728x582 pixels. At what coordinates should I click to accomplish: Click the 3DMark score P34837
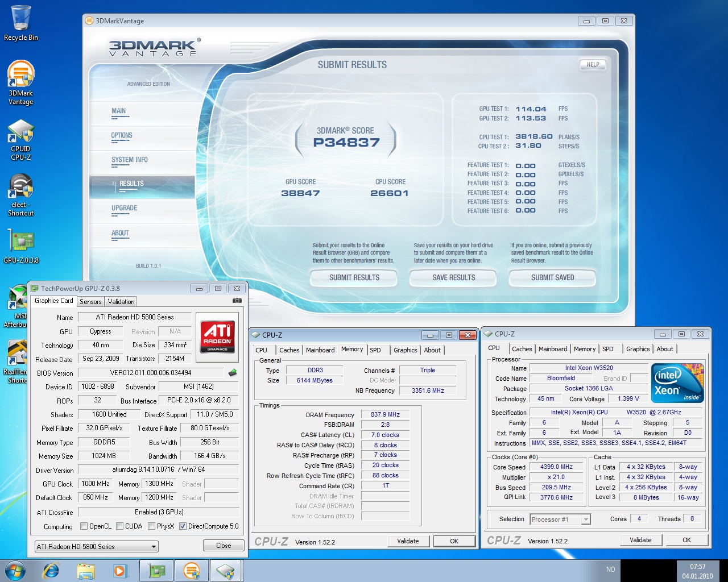coord(346,143)
